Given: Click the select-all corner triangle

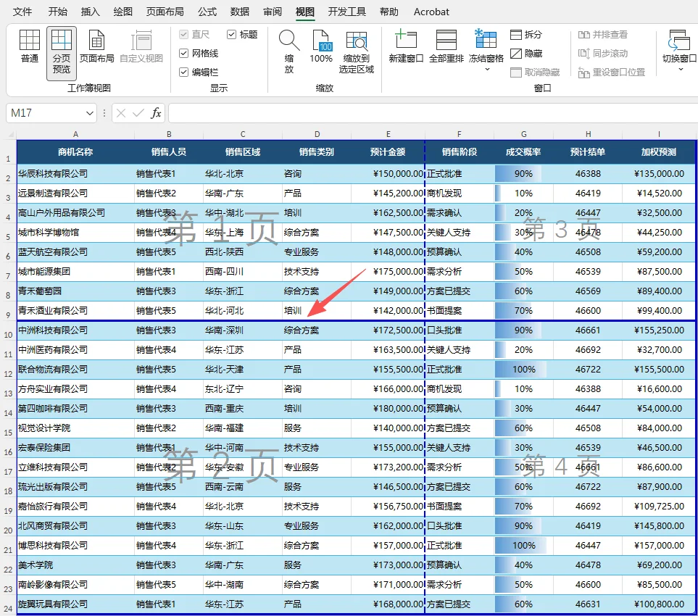Looking at the screenshot, I should tap(11, 134).
